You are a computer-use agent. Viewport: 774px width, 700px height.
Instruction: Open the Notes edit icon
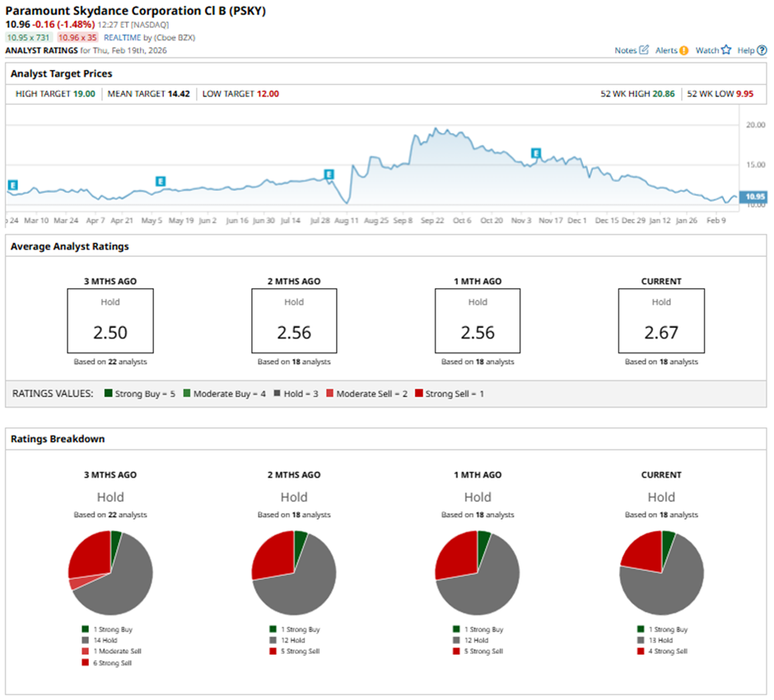click(x=644, y=50)
